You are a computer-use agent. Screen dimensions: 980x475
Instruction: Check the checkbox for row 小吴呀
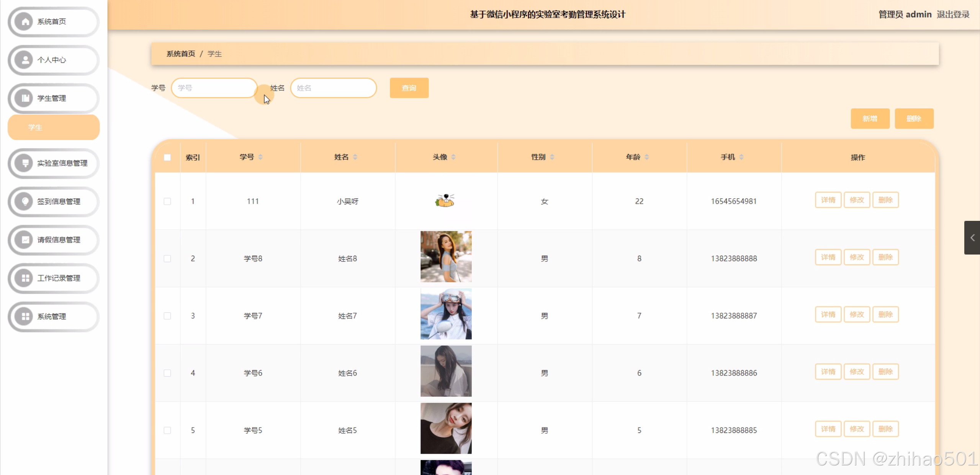[167, 201]
